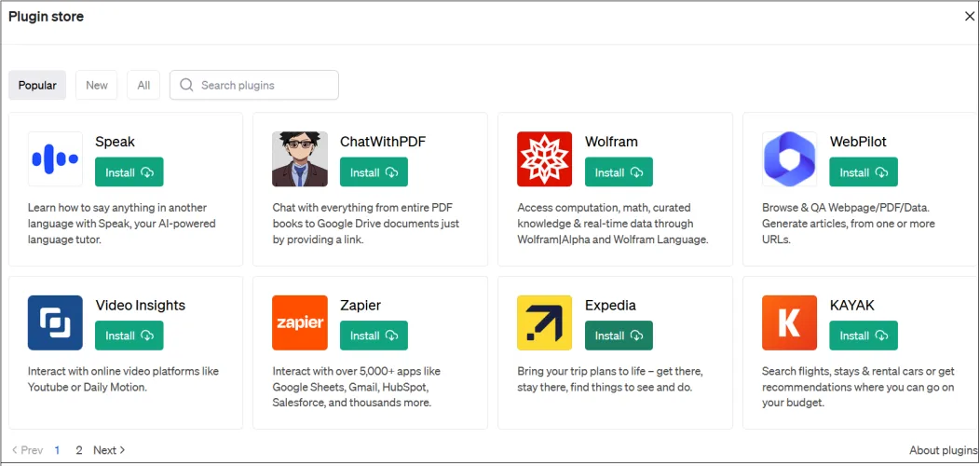Click the Expedia yellow arrow logo
The image size is (980, 466).
click(545, 322)
